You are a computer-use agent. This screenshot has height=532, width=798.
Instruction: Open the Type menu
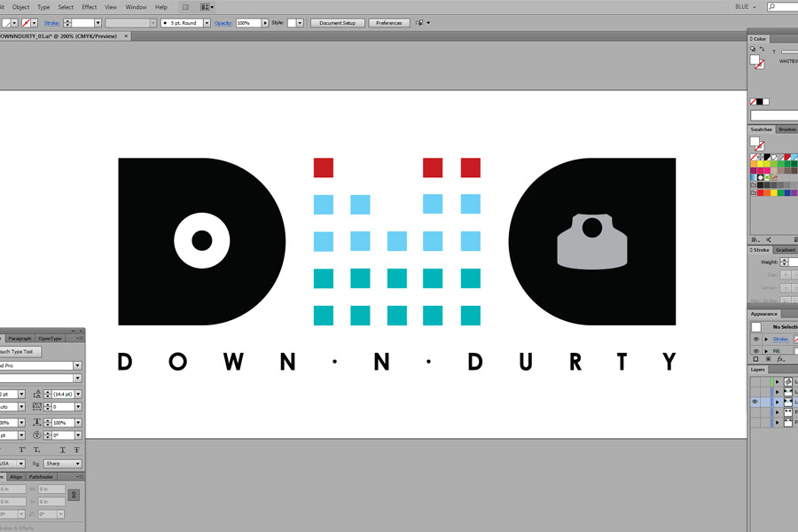click(43, 7)
